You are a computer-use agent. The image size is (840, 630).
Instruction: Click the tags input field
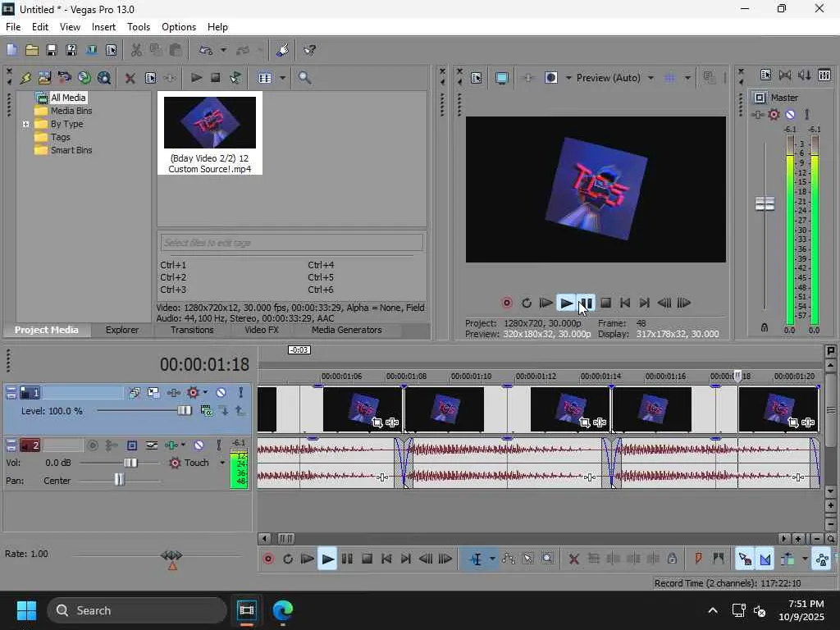click(x=291, y=243)
